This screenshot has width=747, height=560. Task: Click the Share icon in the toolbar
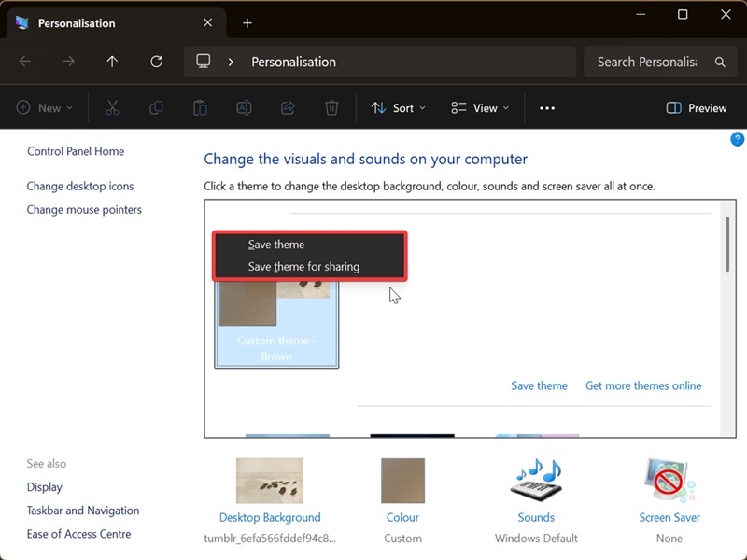pos(288,108)
